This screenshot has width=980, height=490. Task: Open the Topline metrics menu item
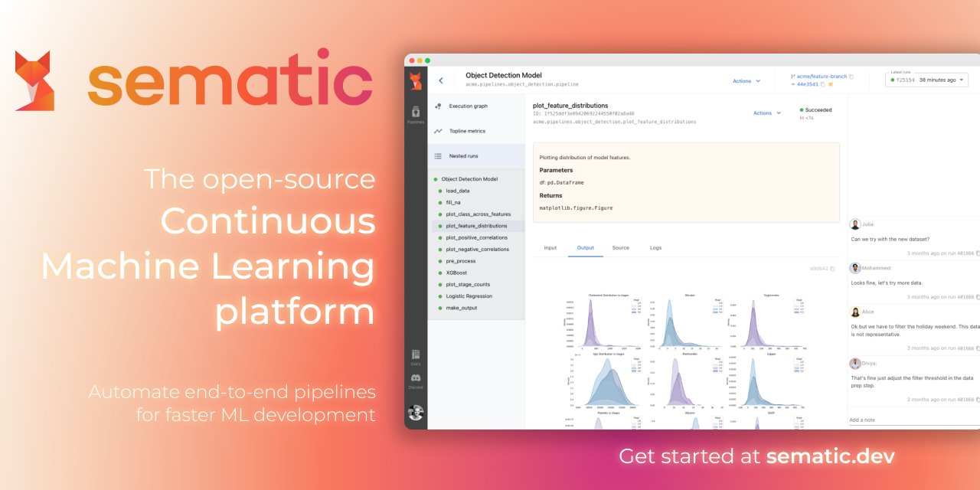coord(476,131)
